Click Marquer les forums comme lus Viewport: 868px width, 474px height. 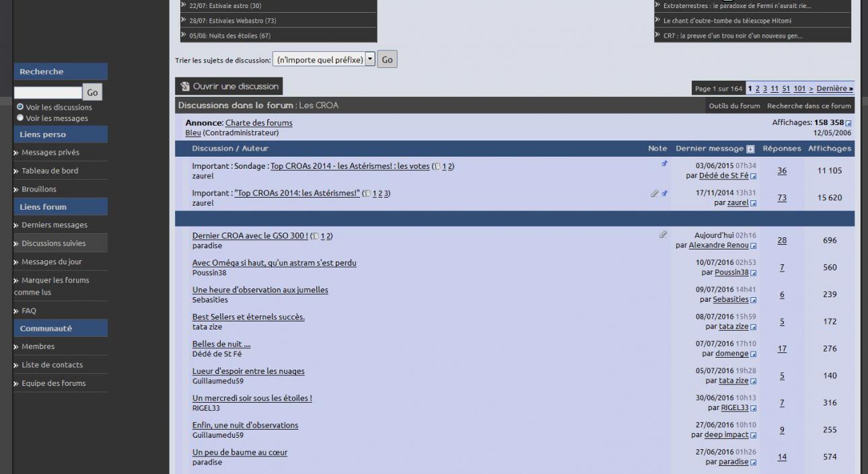(52, 286)
